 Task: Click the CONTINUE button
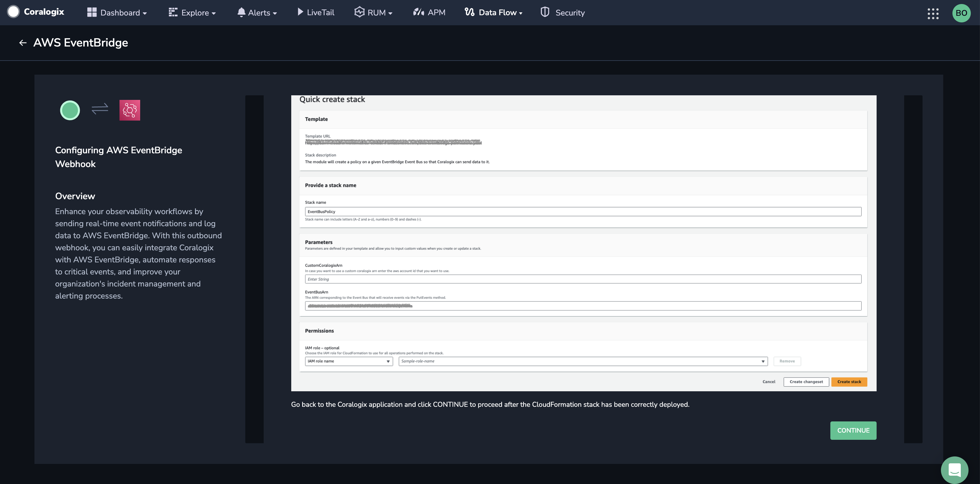pos(853,430)
